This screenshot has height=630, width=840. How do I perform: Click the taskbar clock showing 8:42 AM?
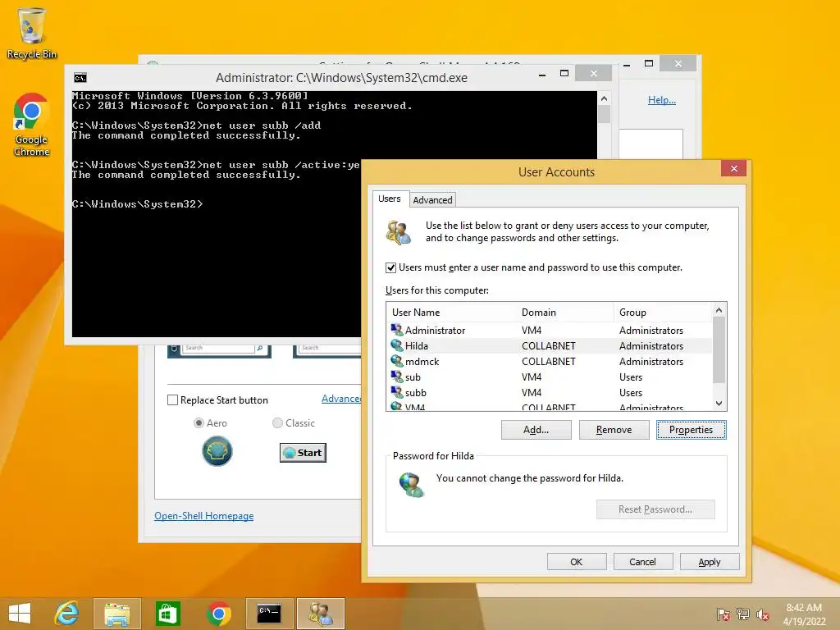(804, 614)
